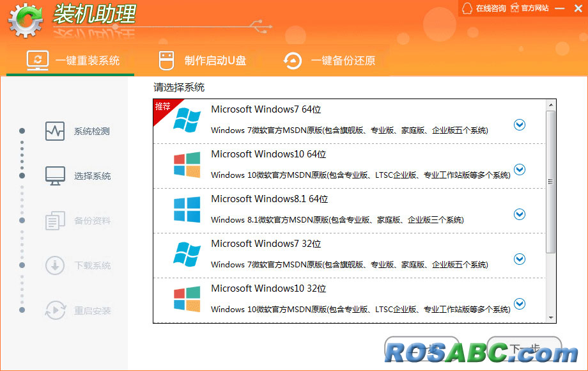
Task: Go to the 备份资料 step
Action: (x=92, y=221)
